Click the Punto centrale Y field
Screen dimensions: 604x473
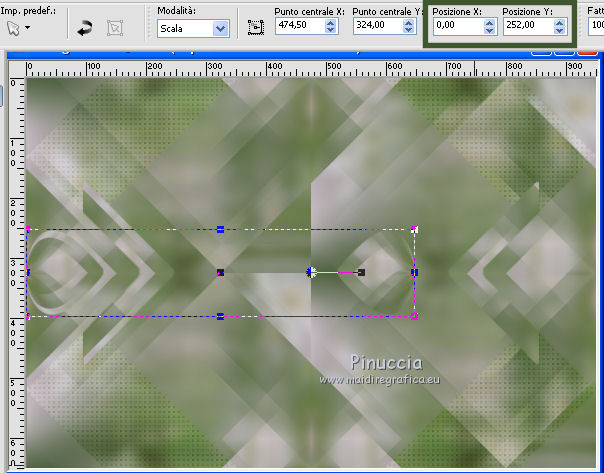[x=378, y=25]
